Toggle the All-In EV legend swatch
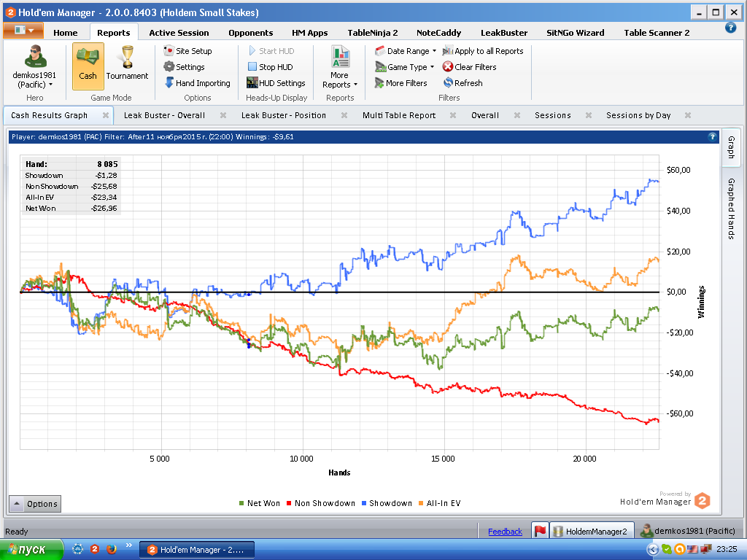Image resolution: width=747 pixels, height=560 pixels. tap(421, 503)
